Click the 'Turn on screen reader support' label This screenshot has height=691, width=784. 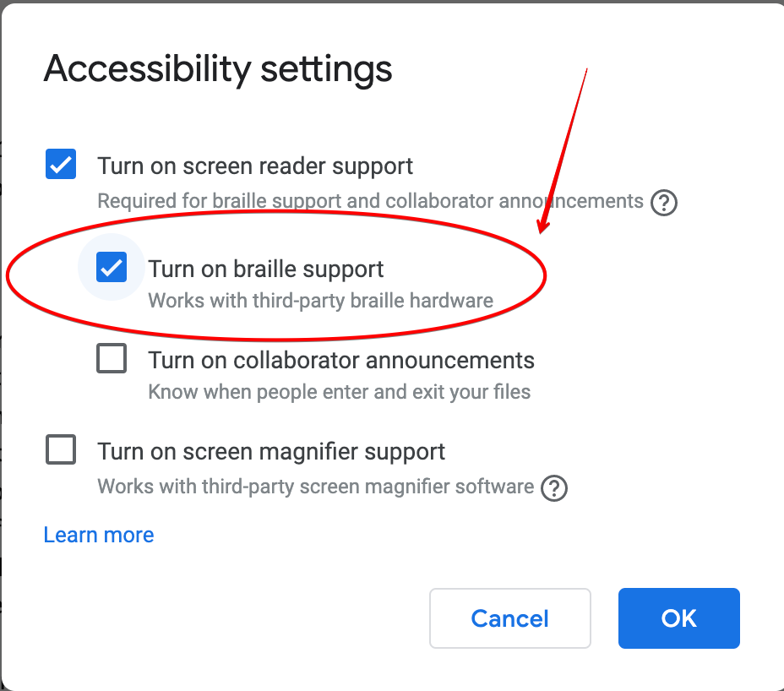click(x=255, y=166)
